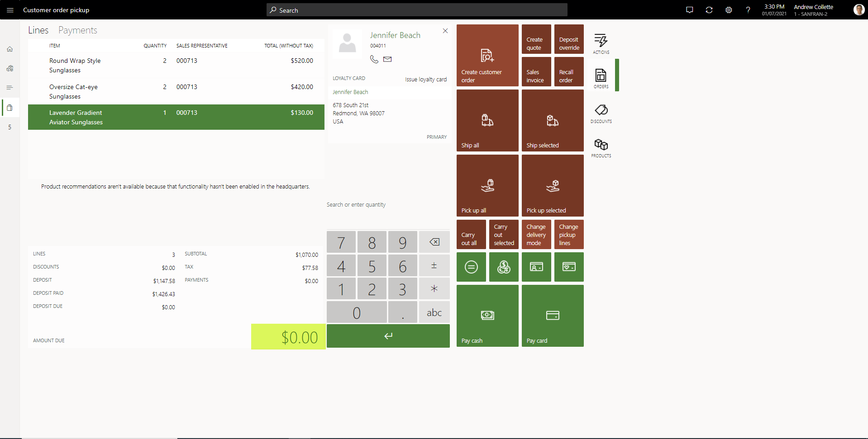
Task: Open the Discounts panel
Action: [x=601, y=113]
